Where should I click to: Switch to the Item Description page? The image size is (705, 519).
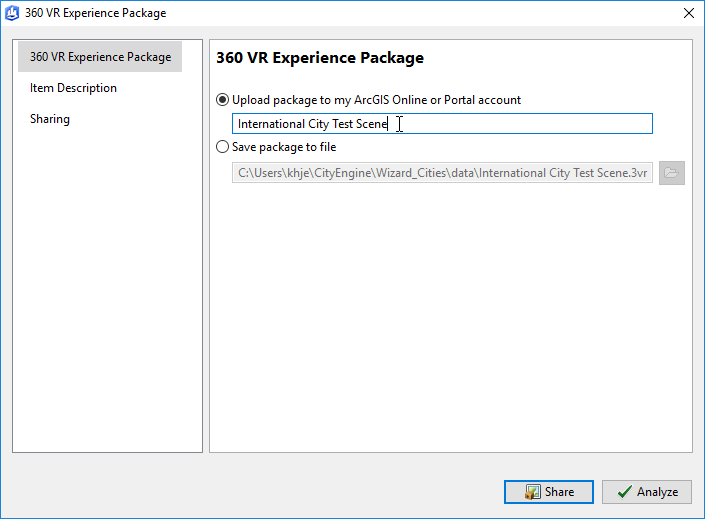point(73,88)
